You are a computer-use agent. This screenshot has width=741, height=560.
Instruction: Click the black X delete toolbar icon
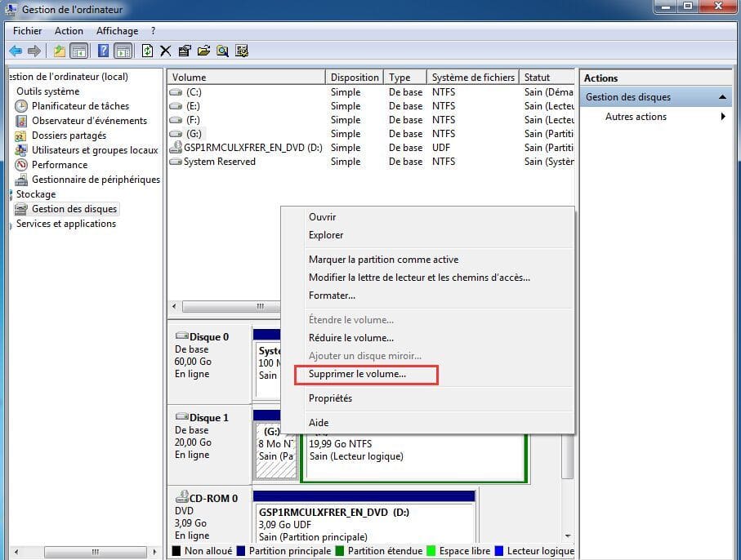coord(166,51)
